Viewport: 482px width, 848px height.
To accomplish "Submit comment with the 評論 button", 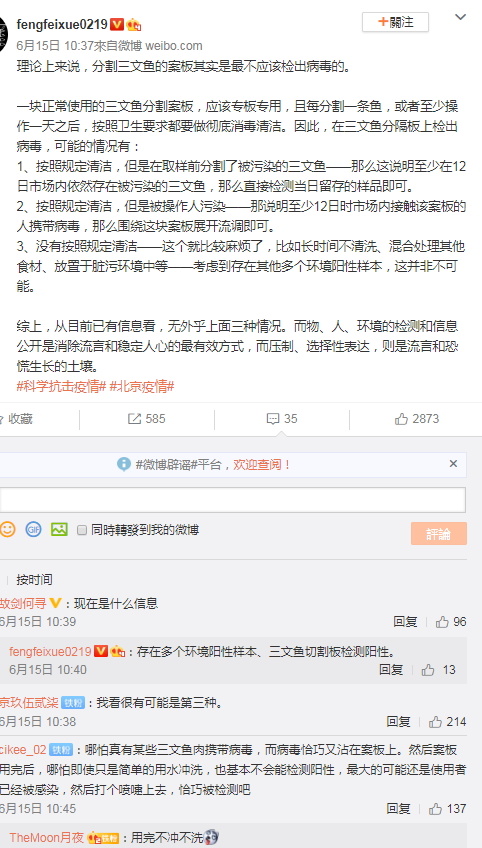I will click(x=439, y=533).
